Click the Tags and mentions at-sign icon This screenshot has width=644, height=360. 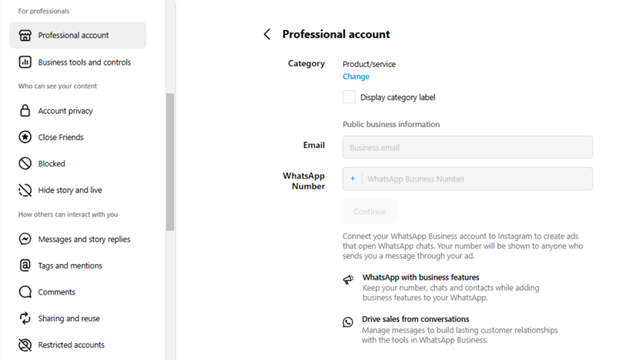pyautogui.click(x=25, y=266)
